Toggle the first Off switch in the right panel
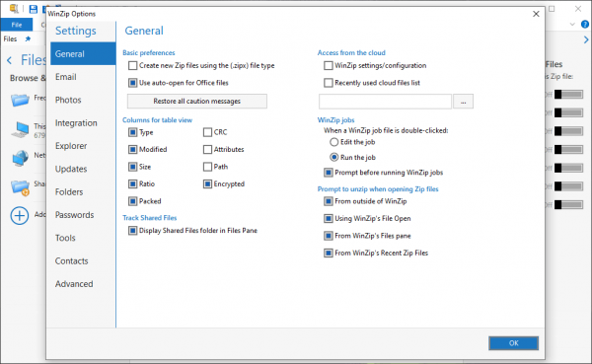The image size is (592, 364). (x=568, y=95)
